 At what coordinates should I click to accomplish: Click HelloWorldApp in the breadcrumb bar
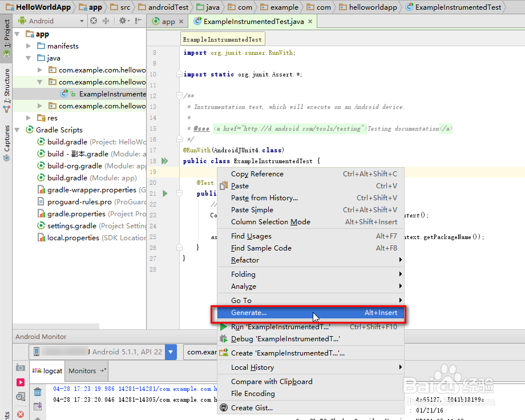point(38,7)
